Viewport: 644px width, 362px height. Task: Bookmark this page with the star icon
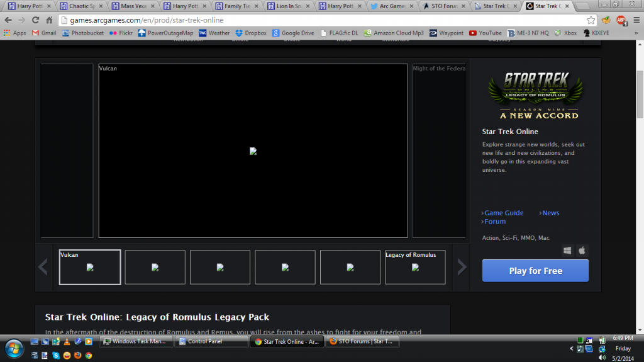(x=591, y=20)
